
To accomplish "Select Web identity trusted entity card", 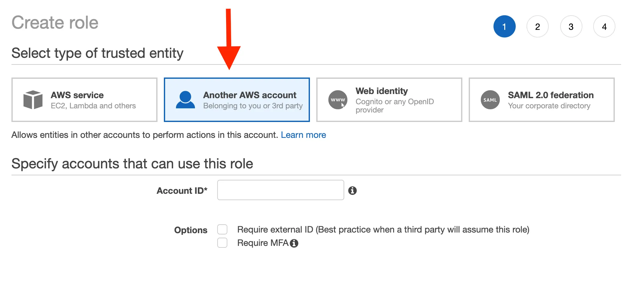I will [x=389, y=100].
